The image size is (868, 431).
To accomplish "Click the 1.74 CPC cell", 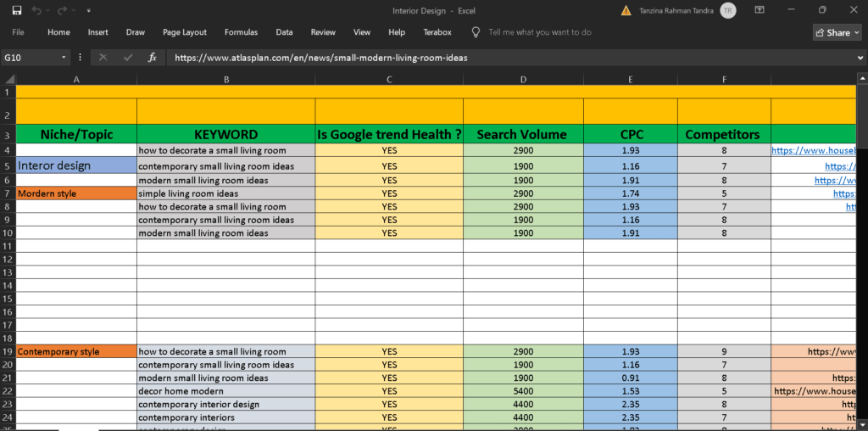I will tap(630, 193).
